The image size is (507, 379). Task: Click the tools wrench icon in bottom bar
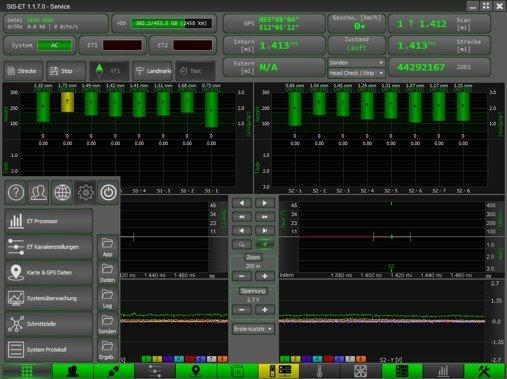484,371
